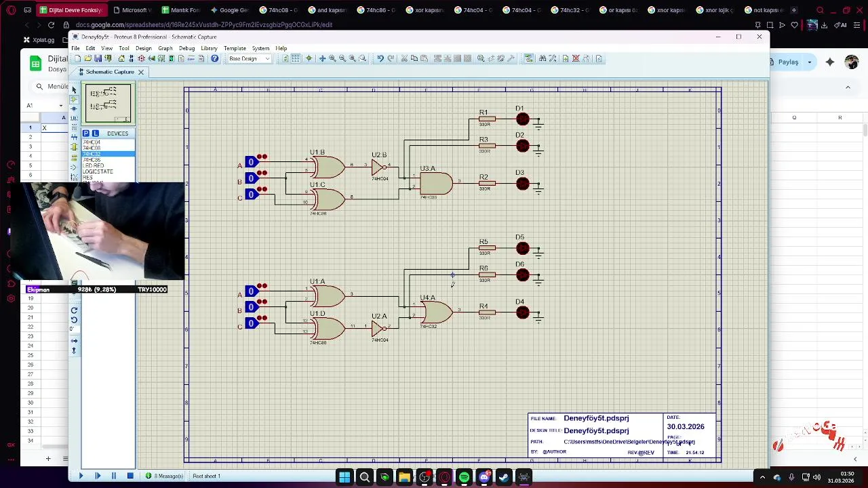The width and height of the screenshot is (868, 488).
Task: Click the X-Mirror horizontal flip icon
Action: [x=74, y=340]
